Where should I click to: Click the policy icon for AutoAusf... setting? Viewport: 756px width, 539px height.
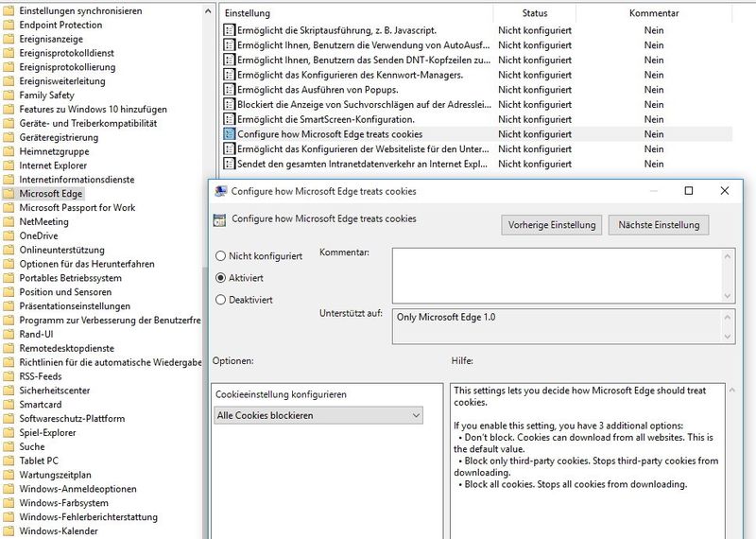point(229,45)
